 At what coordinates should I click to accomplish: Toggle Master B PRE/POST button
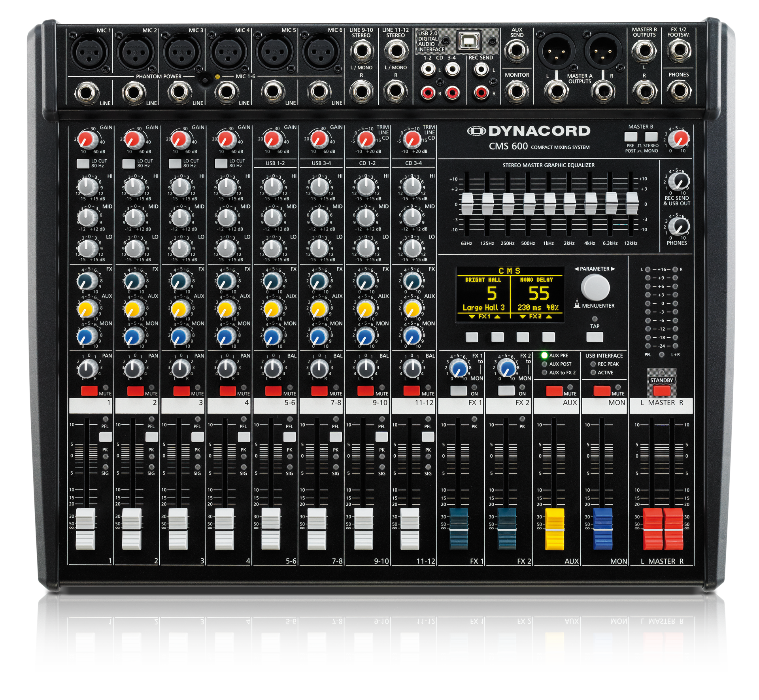[631, 137]
